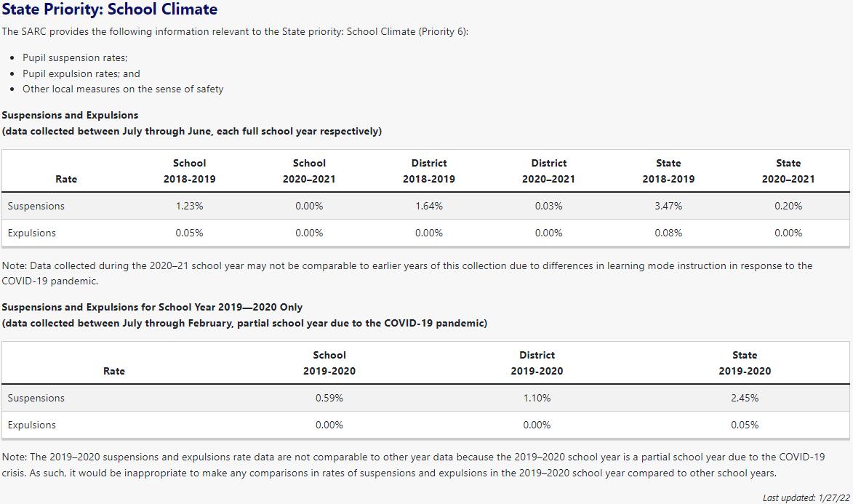Select the State 2018-2019 column header
This screenshot has width=853, height=504.
coord(668,171)
